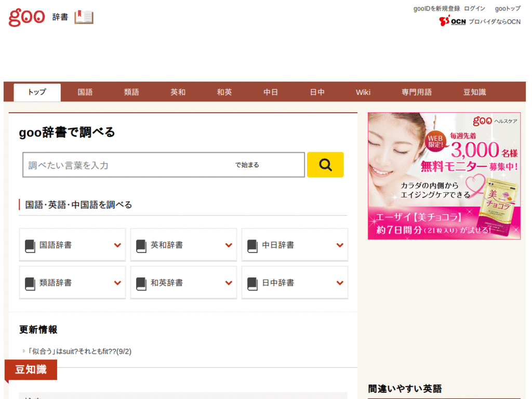Open the gooIDを新規登録 link
Viewport: 532px width, 399px height.
pyautogui.click(x=436, y=8)
